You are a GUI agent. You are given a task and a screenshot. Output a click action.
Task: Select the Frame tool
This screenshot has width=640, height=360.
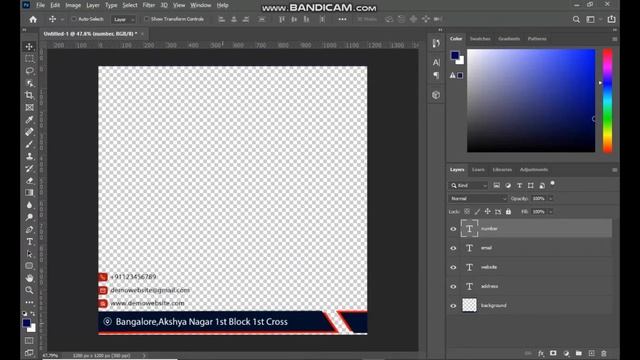point(29,108)
